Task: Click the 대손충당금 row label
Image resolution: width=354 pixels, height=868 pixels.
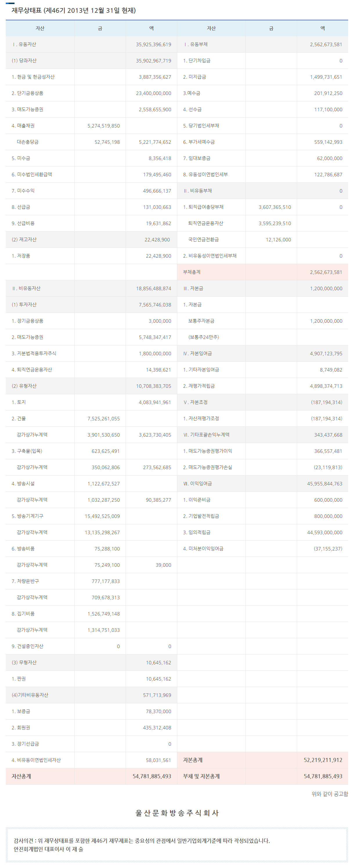Action: coord(28,142)
